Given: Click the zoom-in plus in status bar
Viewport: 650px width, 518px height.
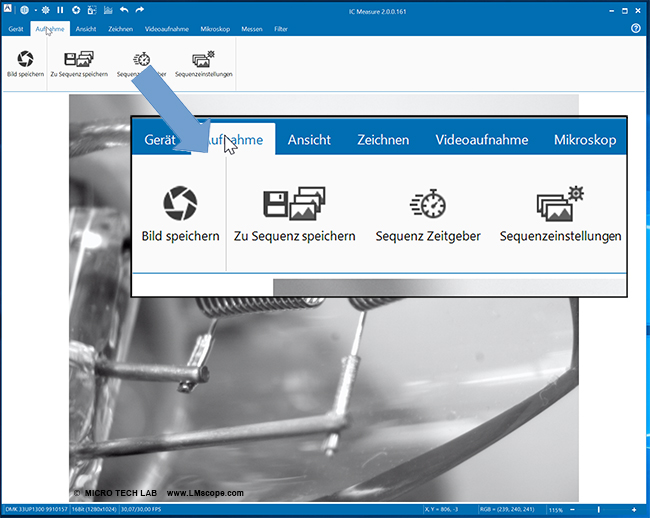Looking at the screenshot, I should (634, 511).
